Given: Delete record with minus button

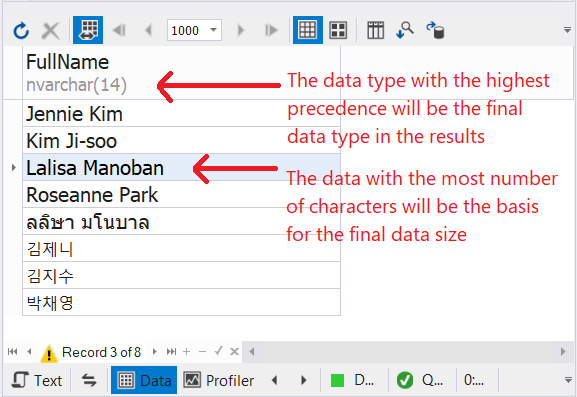Looking at the screenshot, I should (202, 351).
